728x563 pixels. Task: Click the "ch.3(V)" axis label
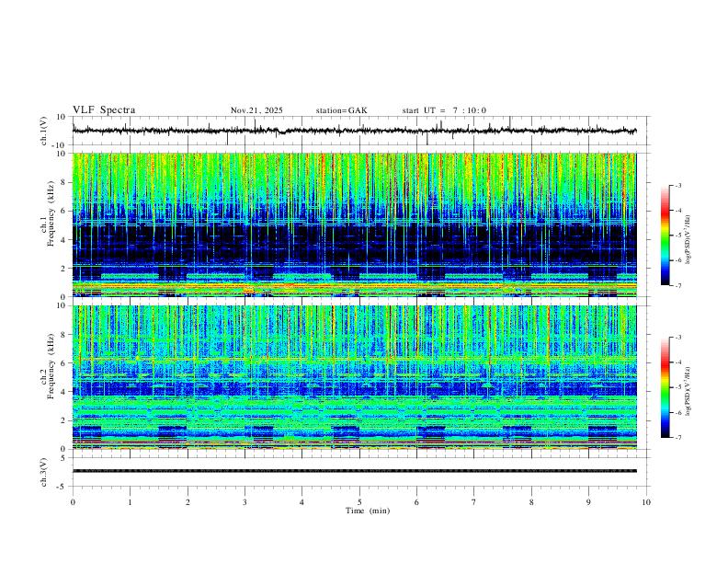pyautogui.click(x=44, y=473)
